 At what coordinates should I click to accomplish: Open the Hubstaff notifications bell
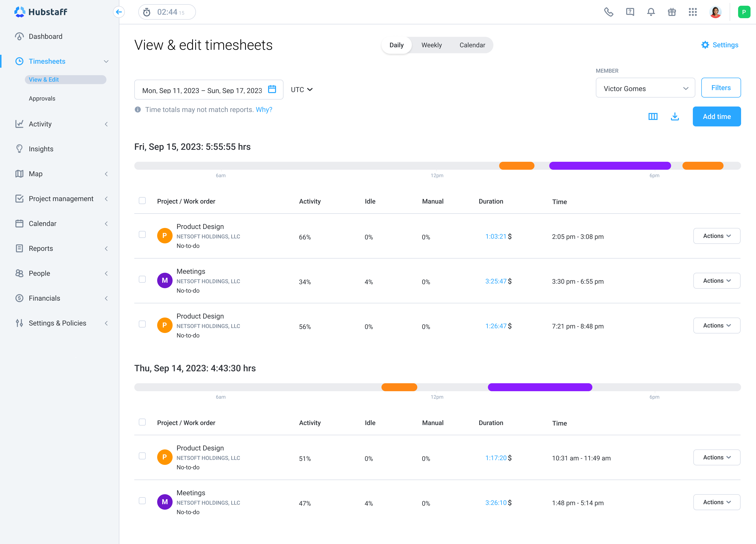(651, 12)
